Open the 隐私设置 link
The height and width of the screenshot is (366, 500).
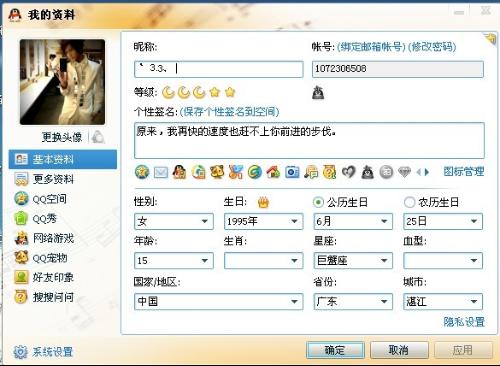[x=464, y=322]
